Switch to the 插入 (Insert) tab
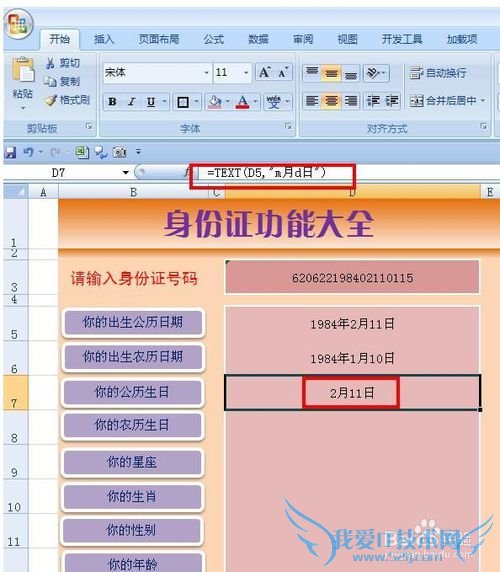 click(104, 39)
